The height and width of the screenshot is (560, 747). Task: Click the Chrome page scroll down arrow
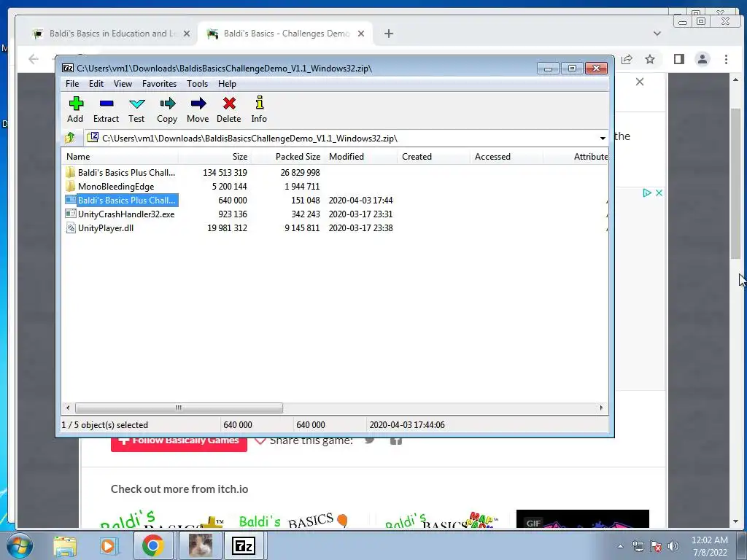735,521
